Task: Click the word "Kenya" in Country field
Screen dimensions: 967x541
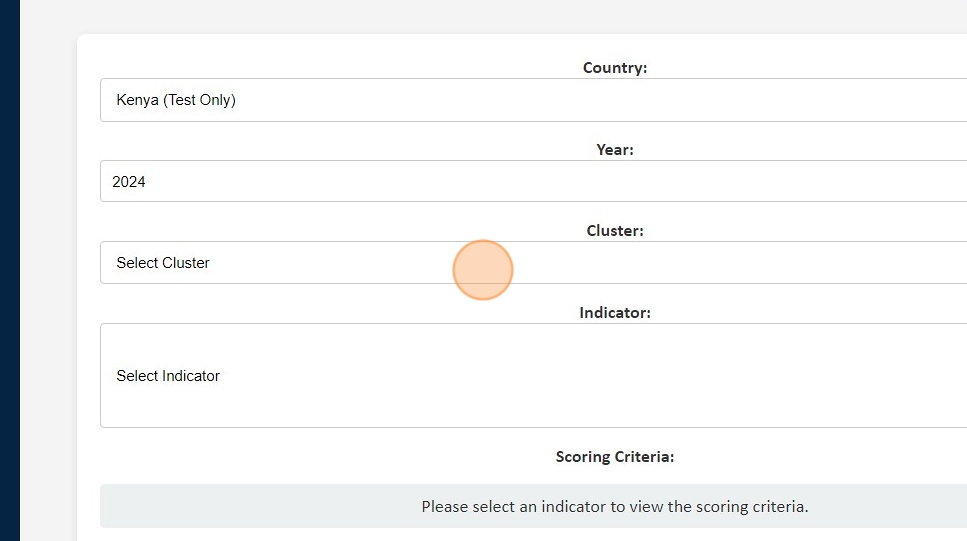Action: (138, 100)
